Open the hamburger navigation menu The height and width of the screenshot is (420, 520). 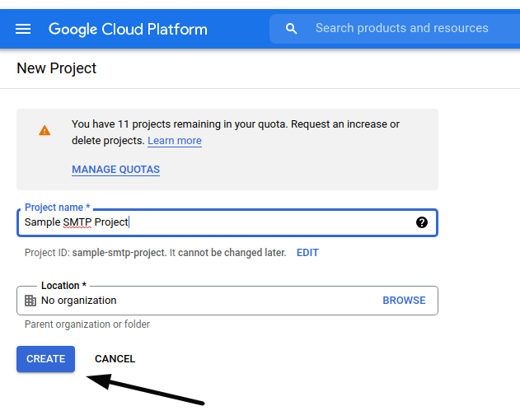coord(23,29)
